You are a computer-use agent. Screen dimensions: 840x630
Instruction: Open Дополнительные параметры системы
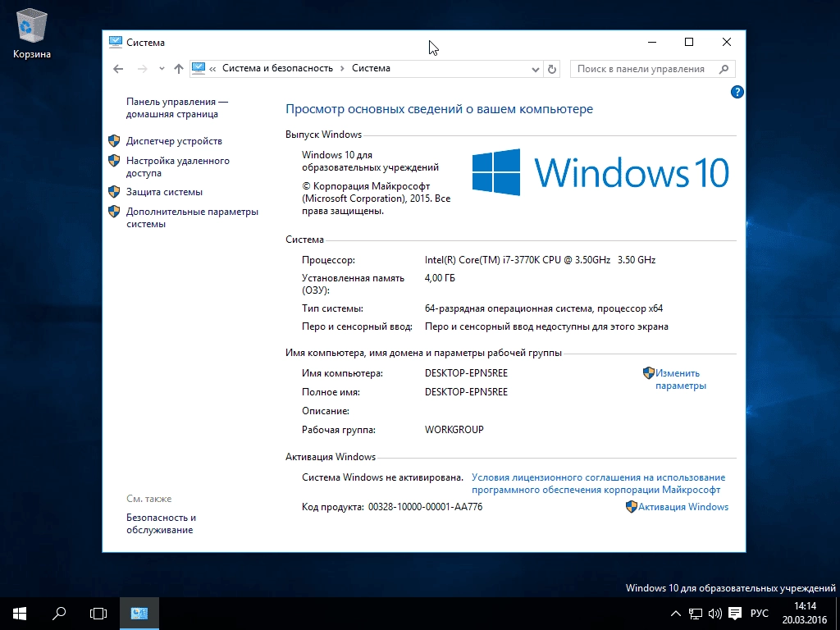tap(192, 217)
